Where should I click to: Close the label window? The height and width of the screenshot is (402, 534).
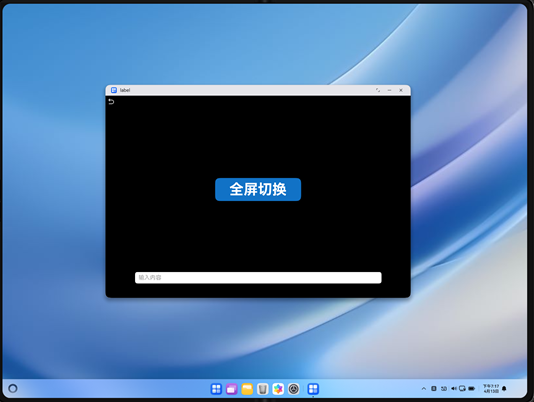pyautogui.click(x=401, y=90)
